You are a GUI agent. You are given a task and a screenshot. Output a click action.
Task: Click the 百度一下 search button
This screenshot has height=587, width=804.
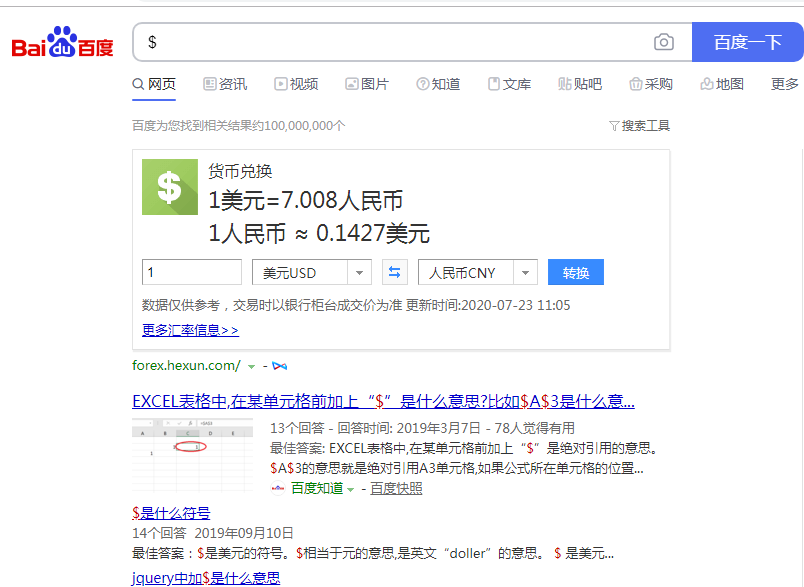pyautogui.click(x=748, y=42)
